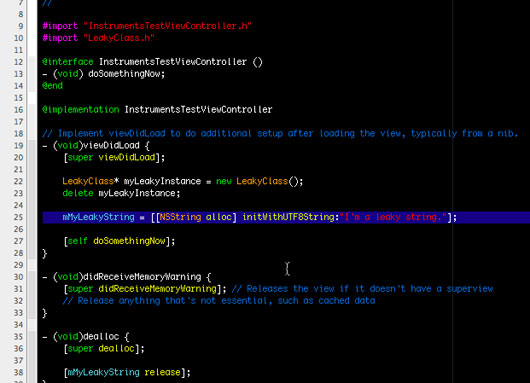Viewport: 530px width, 383px height.
Task: Click the NSString class name
Action: pos(180,217)
